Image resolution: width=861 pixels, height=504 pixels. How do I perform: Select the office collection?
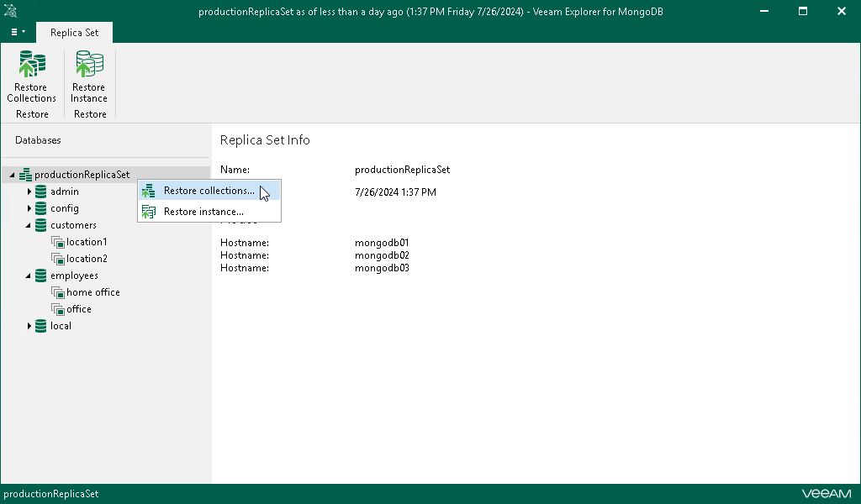click(78, 309)
